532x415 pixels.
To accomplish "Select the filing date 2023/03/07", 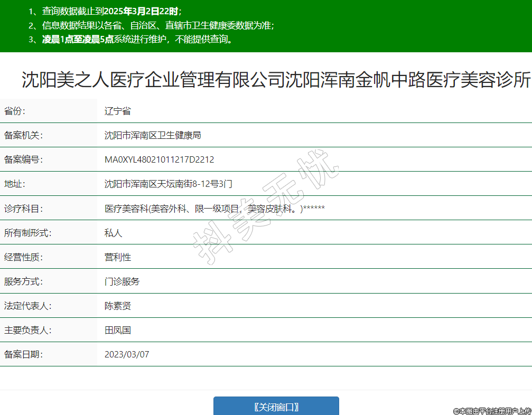I will click(127, 354).
